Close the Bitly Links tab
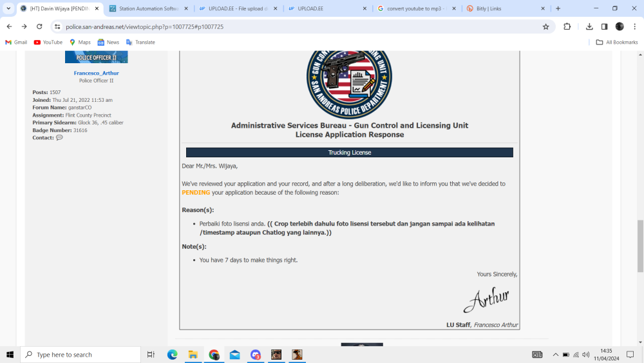Screen dimensions: 644x363 click(x=543, y=8)
